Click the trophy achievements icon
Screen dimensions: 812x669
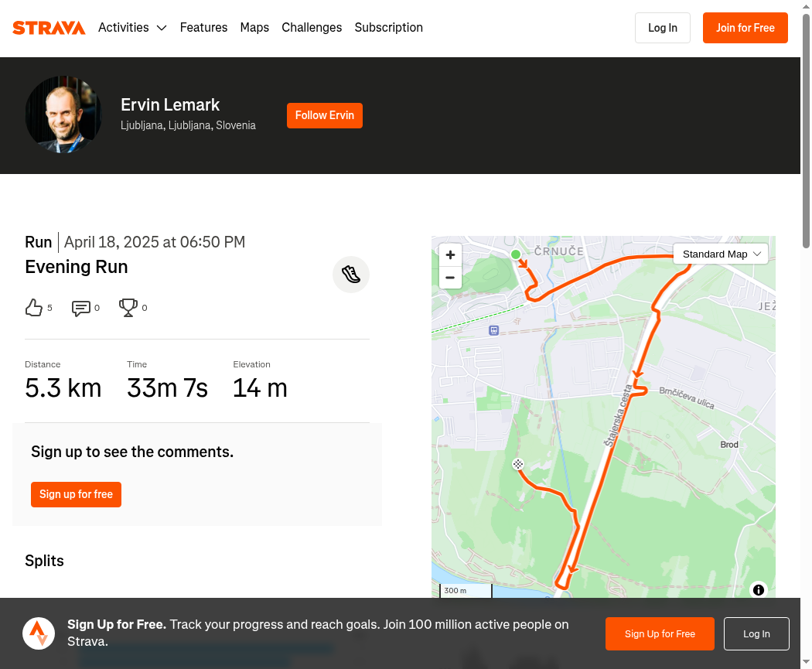[128, 308]
